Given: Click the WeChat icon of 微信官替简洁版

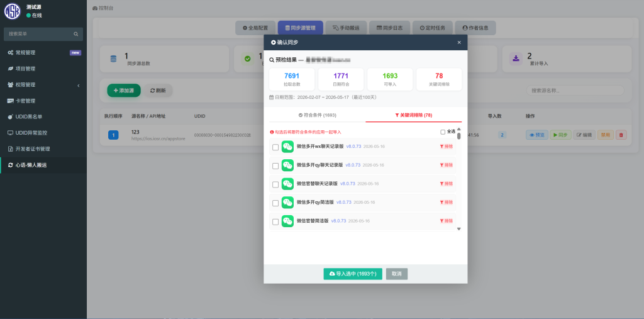Looking at the screenshot, I should (x=287, y=221).
